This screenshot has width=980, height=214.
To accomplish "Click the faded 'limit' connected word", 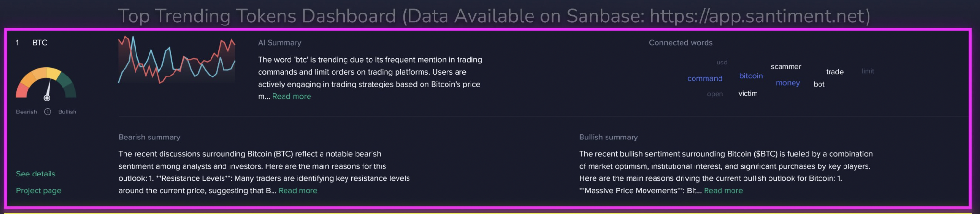I will pos(868,71).
